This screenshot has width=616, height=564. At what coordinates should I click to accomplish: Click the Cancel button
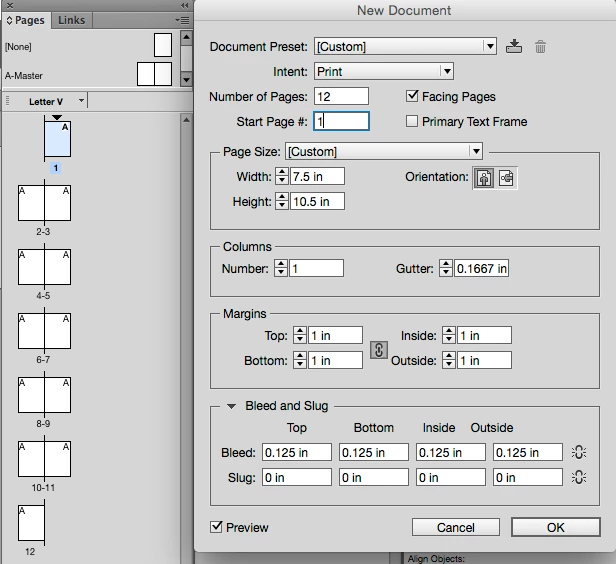[456, 527]
